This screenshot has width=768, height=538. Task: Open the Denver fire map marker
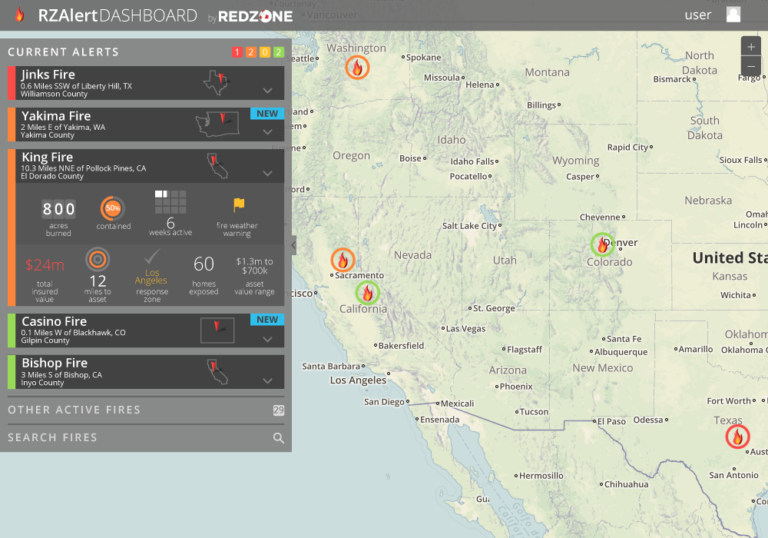click(602, 244)
